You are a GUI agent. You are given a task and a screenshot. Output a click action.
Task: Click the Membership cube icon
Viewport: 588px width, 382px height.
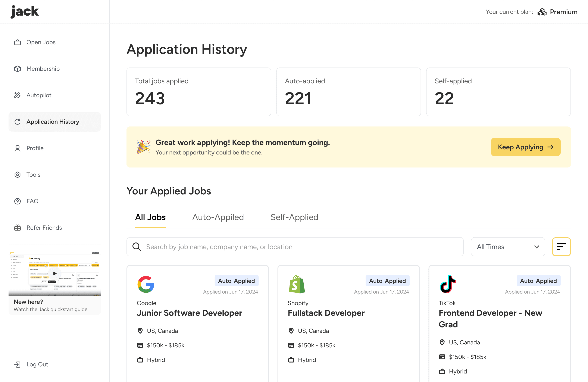(17, 69)
